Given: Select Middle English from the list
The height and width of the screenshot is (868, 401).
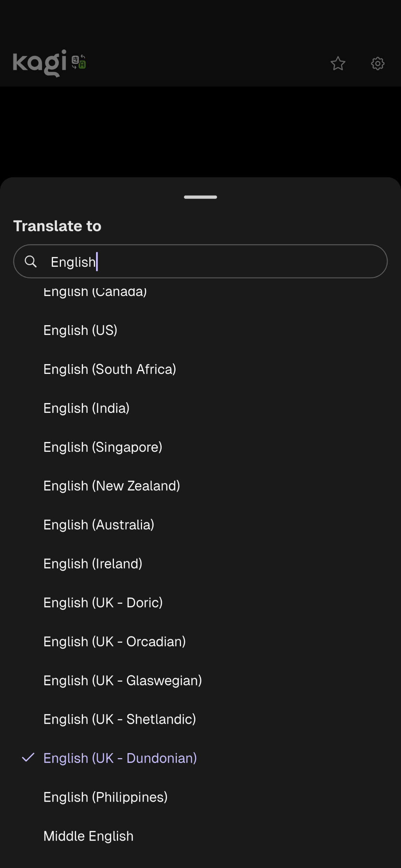Looking at the screenshot, I should [x=88, y=836].
